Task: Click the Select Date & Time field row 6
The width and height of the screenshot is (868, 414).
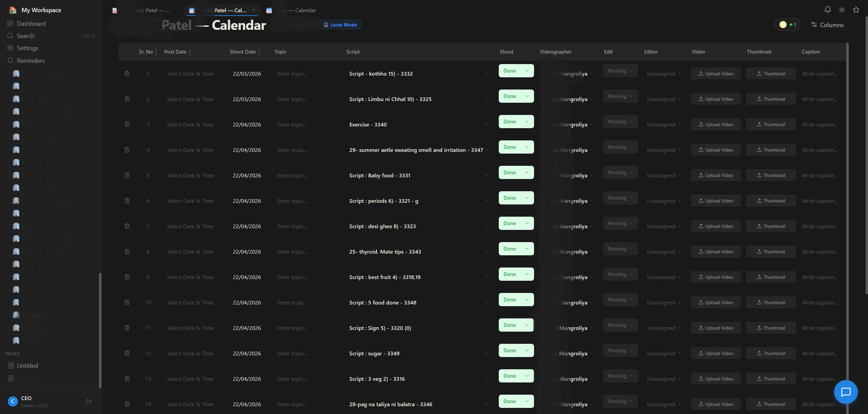Action: coord(190,201)
